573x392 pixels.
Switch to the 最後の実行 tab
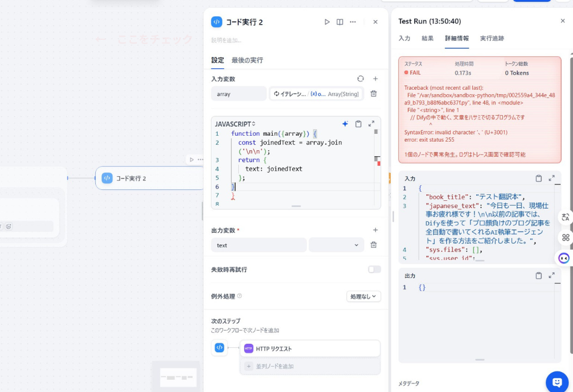pyautogui.click(x=247, y=60)
